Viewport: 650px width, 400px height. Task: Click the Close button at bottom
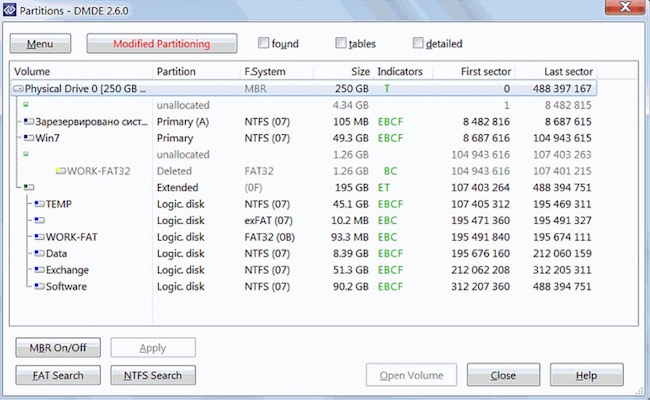pyautogui.click(x=503, y=375)
